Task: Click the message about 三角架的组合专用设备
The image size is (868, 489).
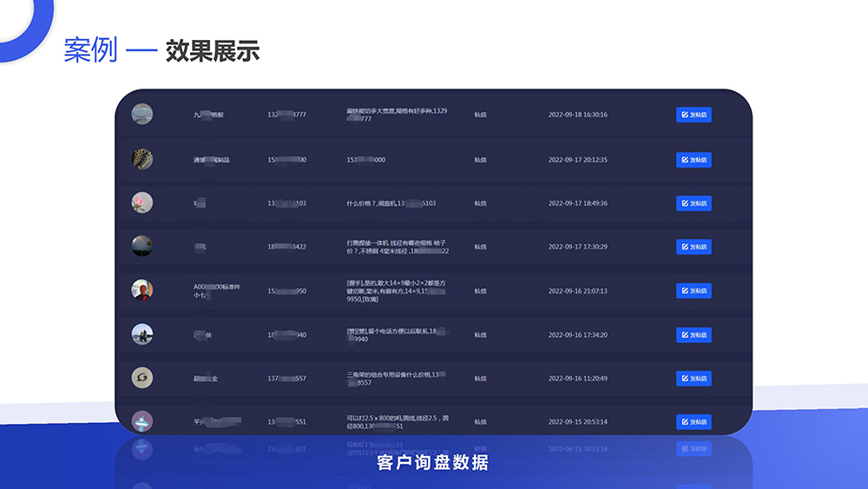Action: pos(398,378)
